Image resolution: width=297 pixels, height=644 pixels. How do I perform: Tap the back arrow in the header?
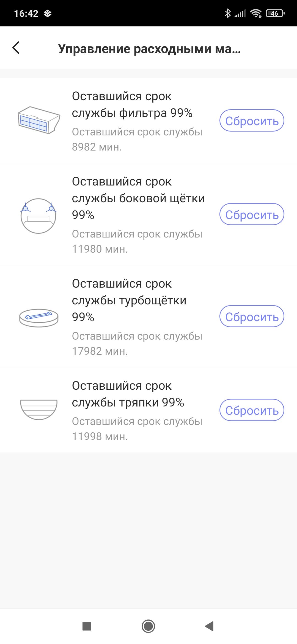[x=16, y=48]
